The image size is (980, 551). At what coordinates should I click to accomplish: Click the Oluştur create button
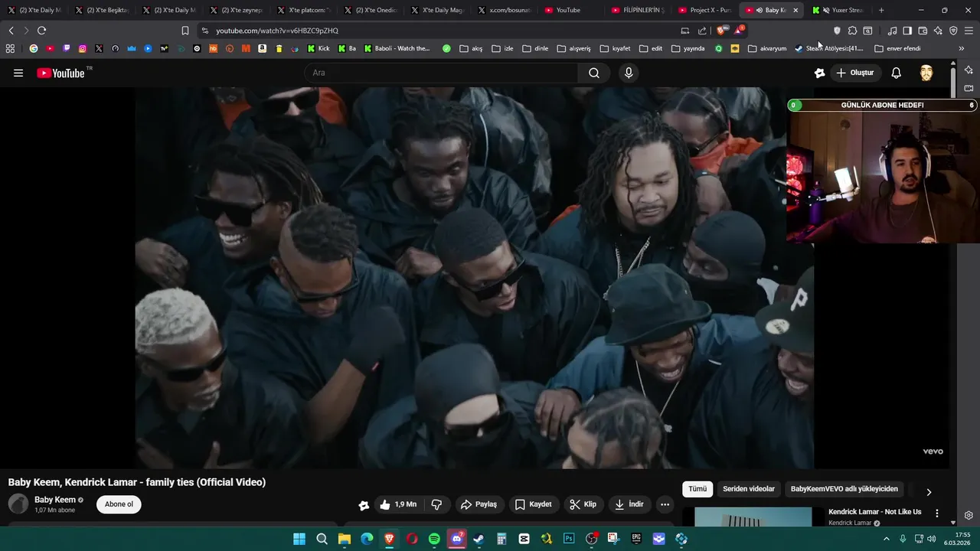tap(855, 73)
